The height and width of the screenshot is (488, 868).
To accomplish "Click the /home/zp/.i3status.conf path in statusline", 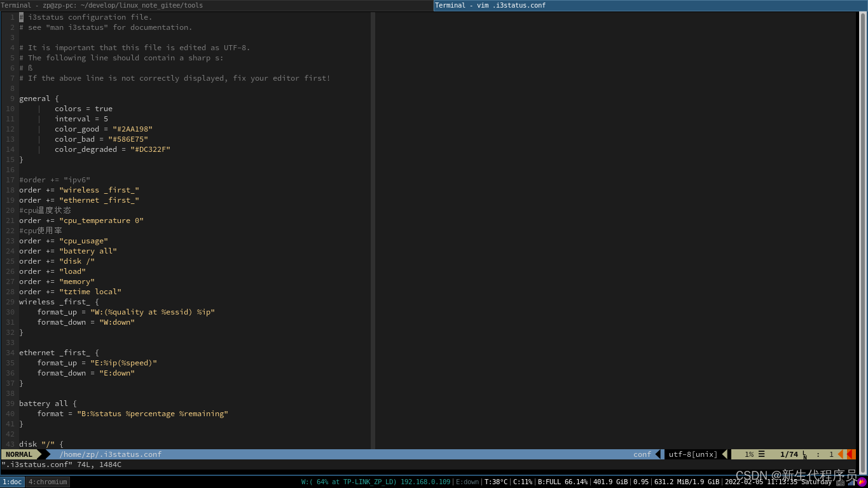I will (111, 454).
